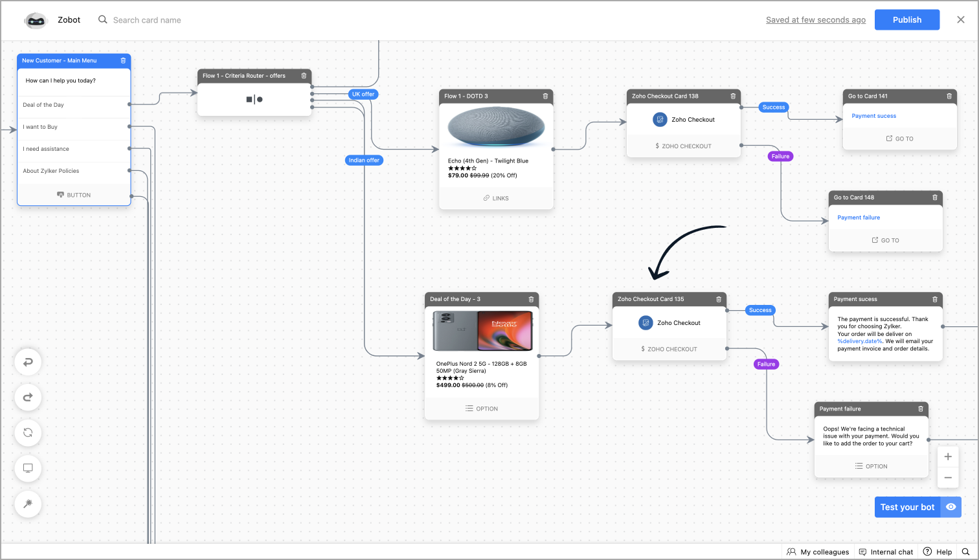Select the I want to Buy option
The height and width of the screenshot is (560, 979).
(x=74, y=127)
